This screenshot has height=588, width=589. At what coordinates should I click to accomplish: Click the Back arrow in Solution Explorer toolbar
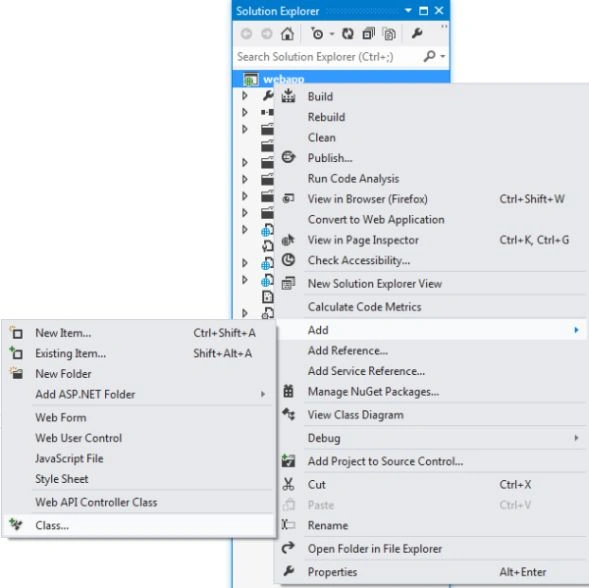click(246, 34)
